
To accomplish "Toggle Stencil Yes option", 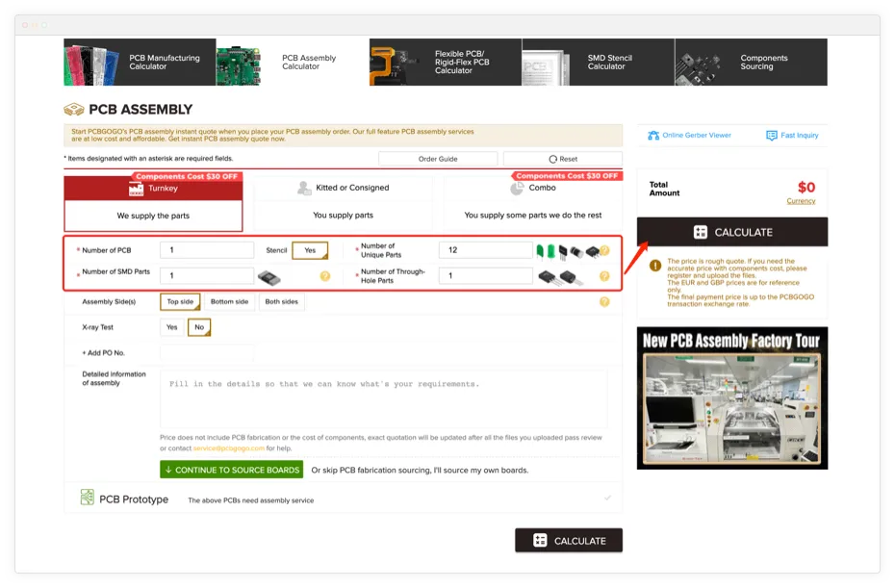I will [310, 250].
